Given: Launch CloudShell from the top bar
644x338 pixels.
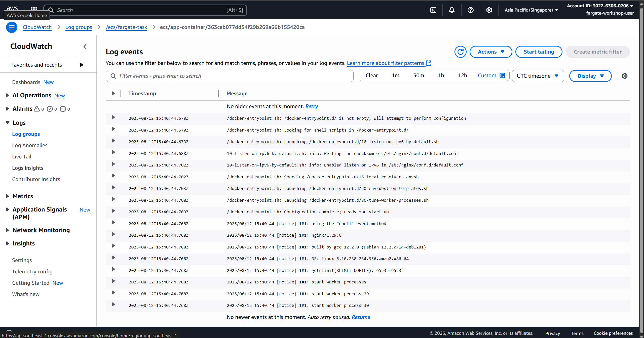Looking at the screenshot, I should pos(433,10).
